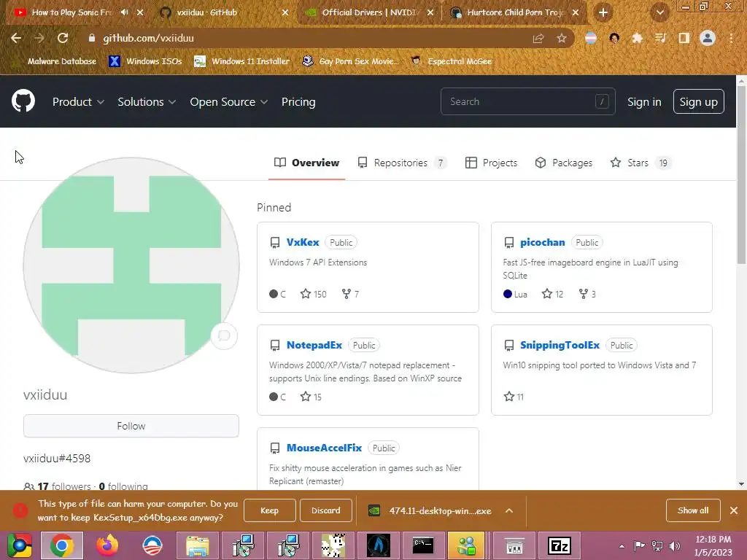Open the extensions puzzle icon
Viewport: 747px width, 560px height.
click(637, 38)
